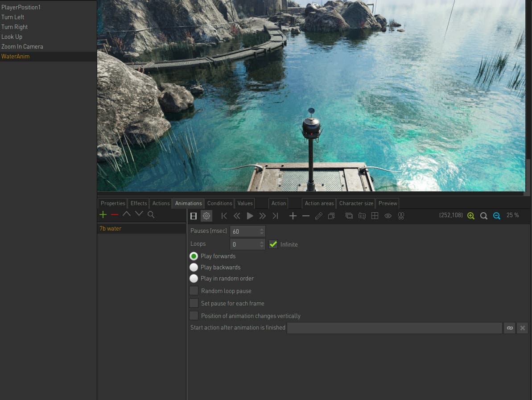Enable the Random loop pause checkbox
The image size is (532, 400).
point(194,291)
